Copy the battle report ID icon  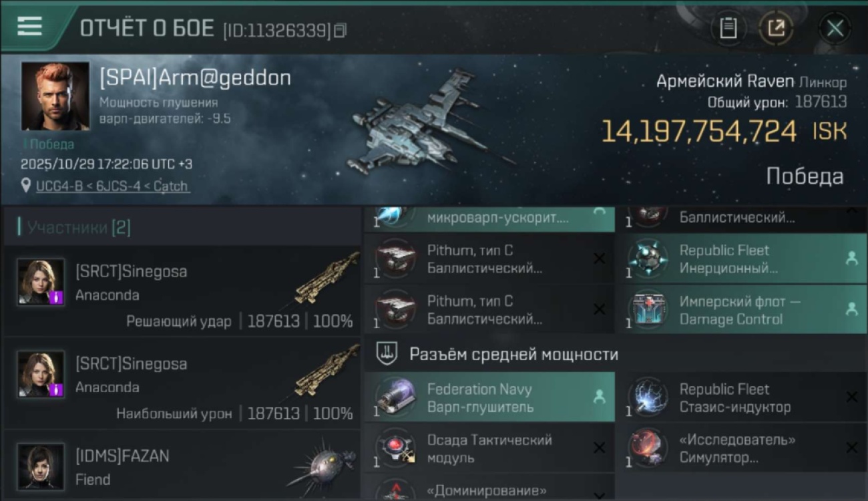(341, 30)
